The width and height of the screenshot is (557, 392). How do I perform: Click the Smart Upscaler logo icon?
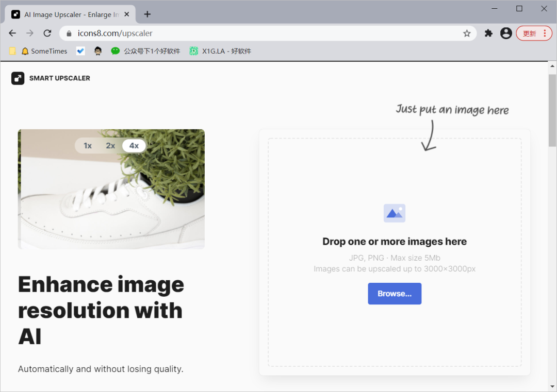pos(18,78)
